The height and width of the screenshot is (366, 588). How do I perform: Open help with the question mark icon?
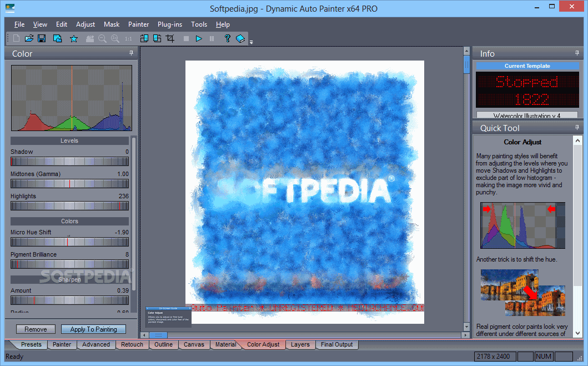[x=227, y=38]
